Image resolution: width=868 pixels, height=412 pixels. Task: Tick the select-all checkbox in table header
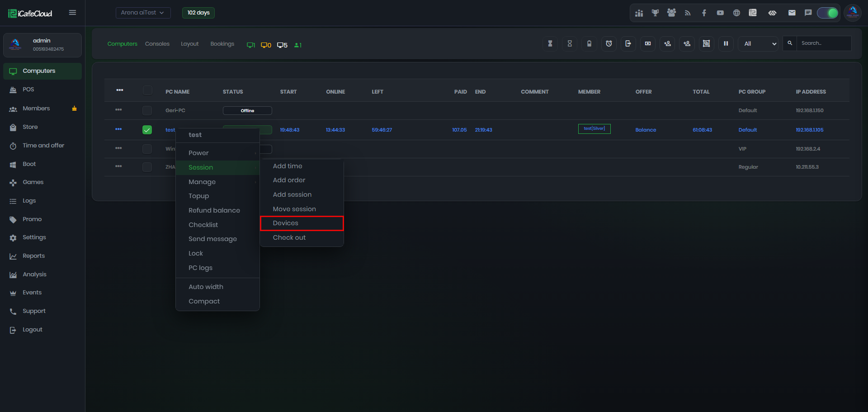[x=147, y=90]
